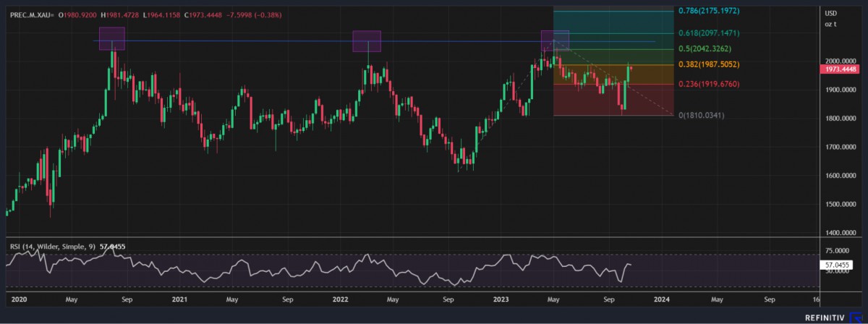Click the blue horizontal resistance line
Screen dimensions: 868x324
[x=239, y=41]
